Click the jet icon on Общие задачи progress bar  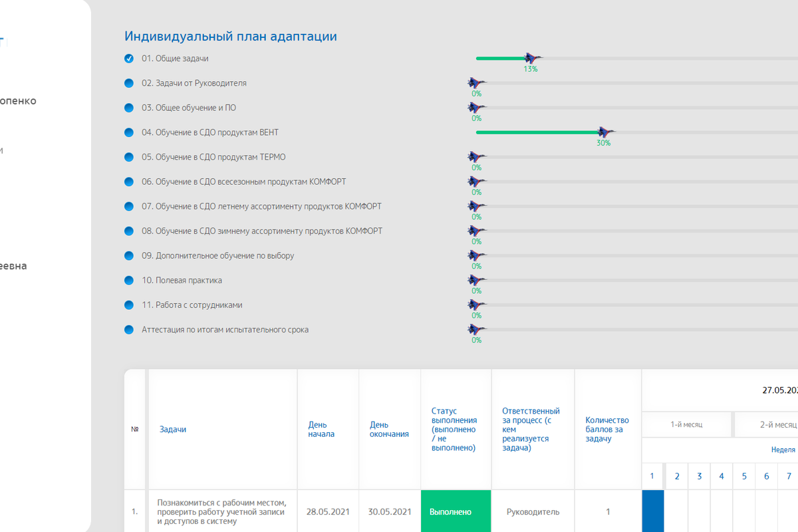coord(531,59)
